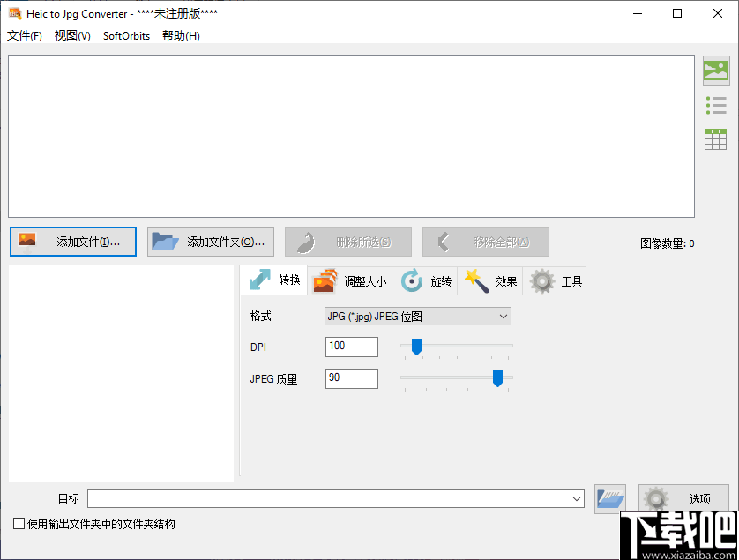Open the SoftOrbits menu
Screen dimensions: 739x560
tap(125, 35)
